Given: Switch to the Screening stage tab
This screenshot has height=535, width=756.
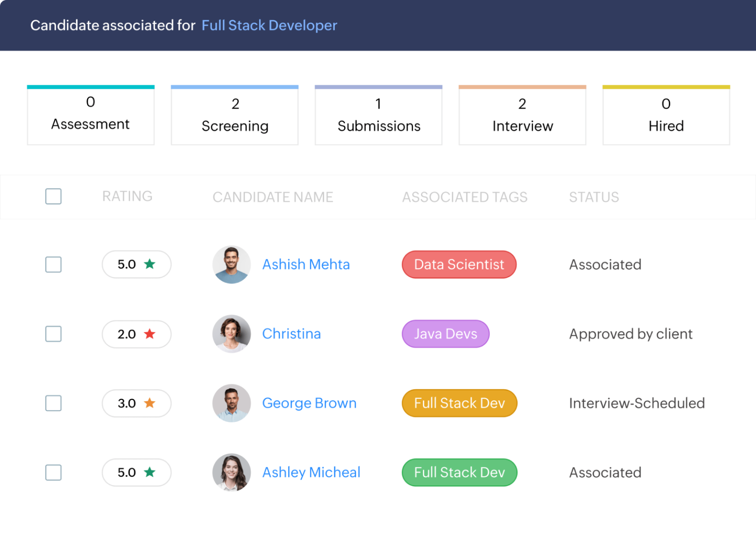Looking at the screenshot, I should click(x=235, y=116).
